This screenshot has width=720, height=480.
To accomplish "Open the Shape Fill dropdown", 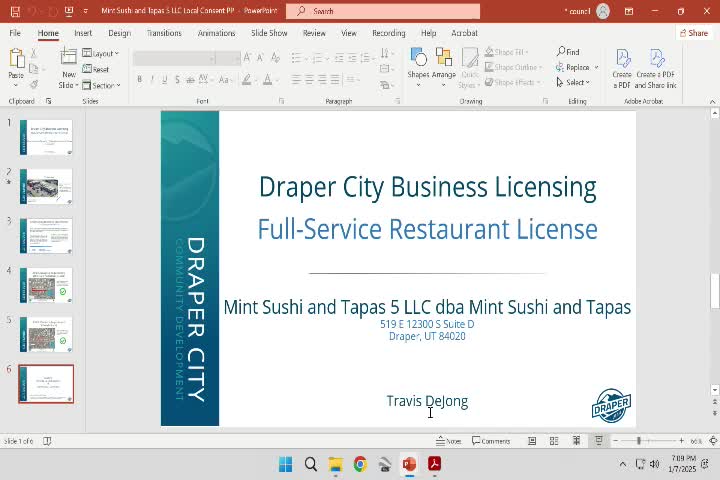I will [x=507, y=52].
